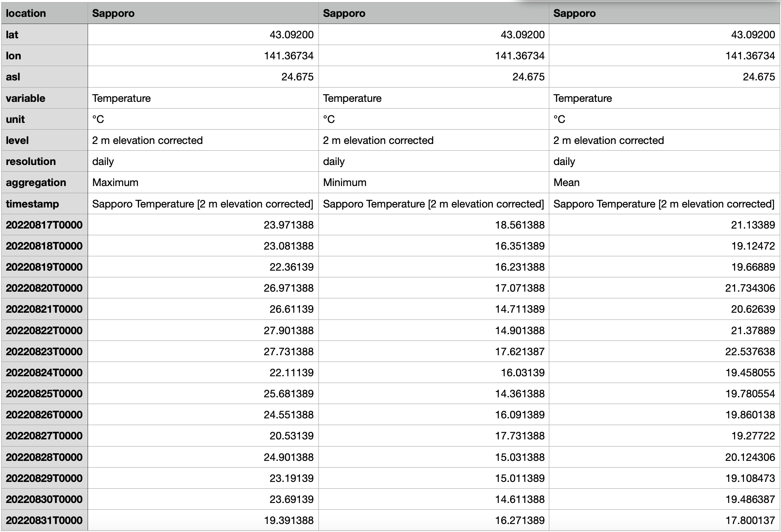The width and height of the screenshot is (781, 532).
Task: Click the cell with value 16.091389
Action: tap(434, 415)
